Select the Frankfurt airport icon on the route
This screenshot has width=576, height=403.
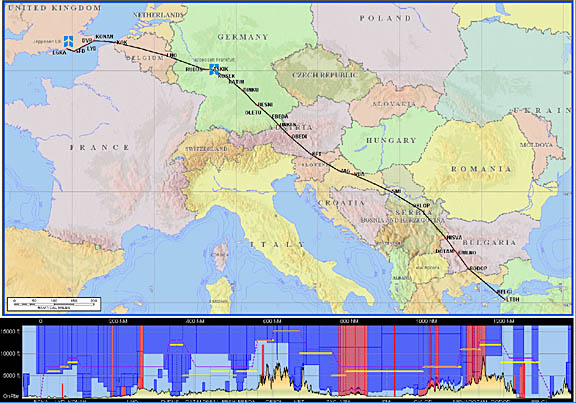click(x=214, y=69)
